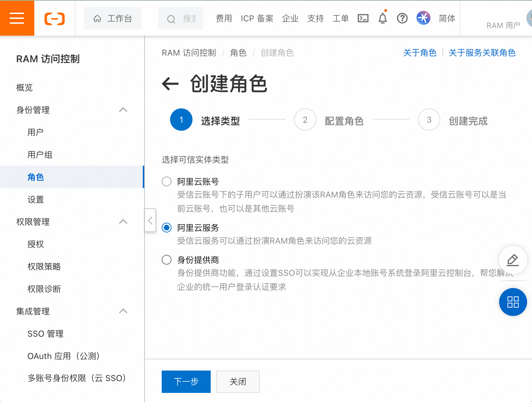Viewport: 532px width, 402px height.
Task: Open 授权 in the sidebar
Action: 36,244
